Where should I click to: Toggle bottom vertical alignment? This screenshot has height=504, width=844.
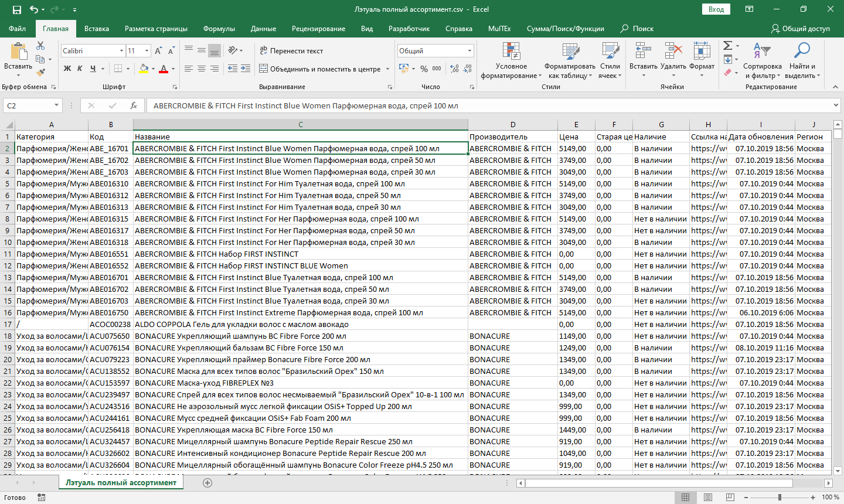215,50
